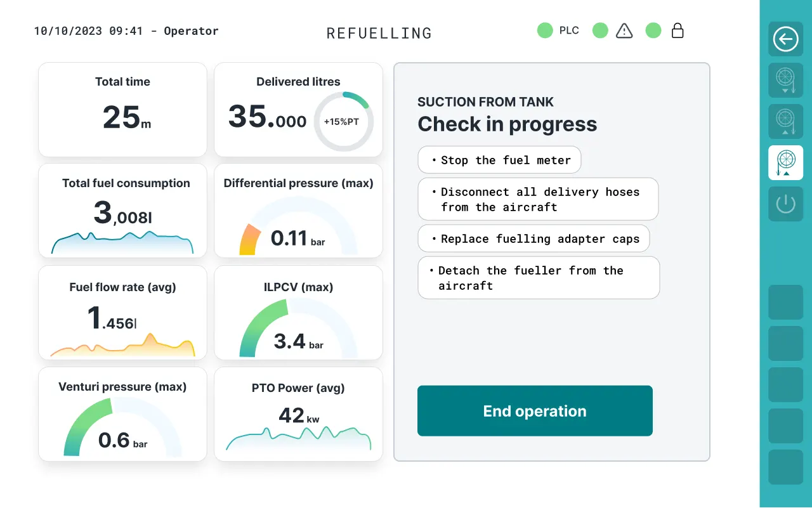812x508 pixels.
Task: Click the green PLC status indicator
Action: point(545,30)
